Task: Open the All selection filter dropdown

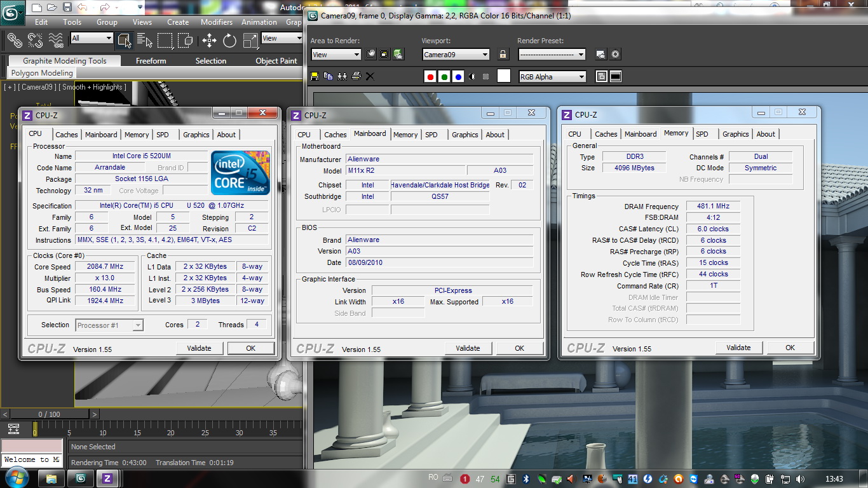Action: click(92, 38)
